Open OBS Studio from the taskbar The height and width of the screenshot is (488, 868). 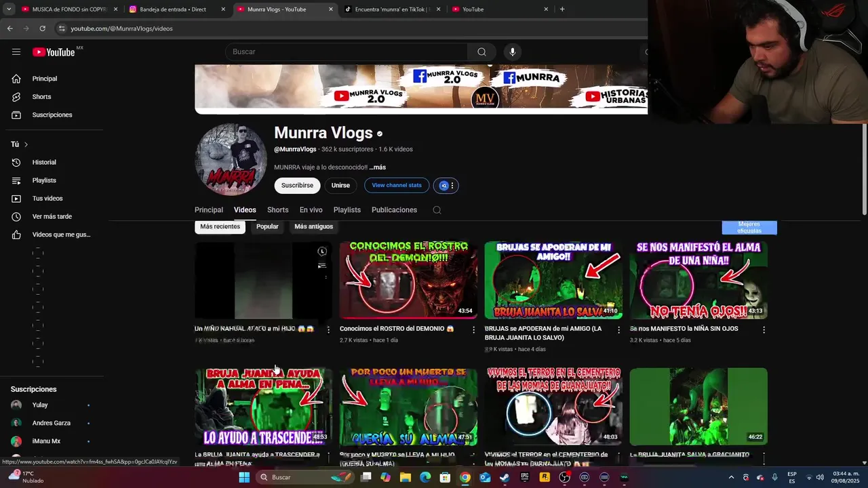(565, 477)
